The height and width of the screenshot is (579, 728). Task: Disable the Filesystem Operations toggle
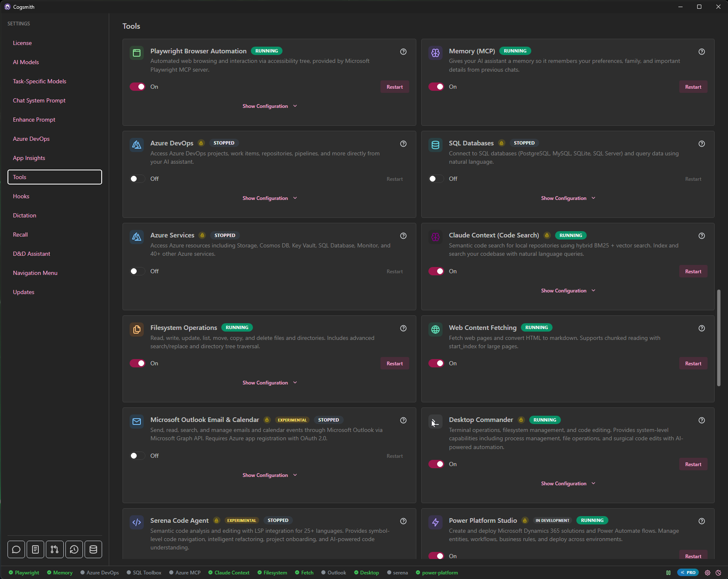point(138,363)
